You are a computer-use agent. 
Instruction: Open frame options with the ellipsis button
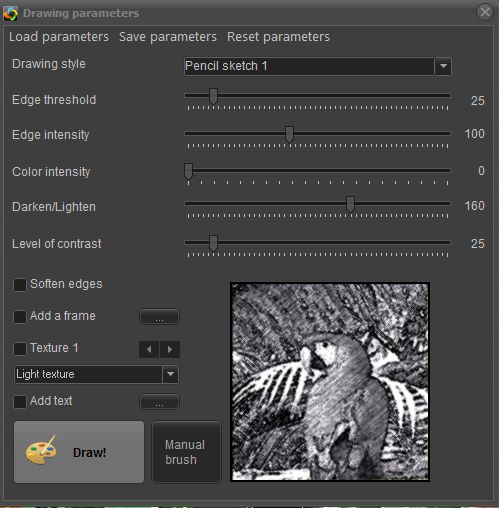159,317
